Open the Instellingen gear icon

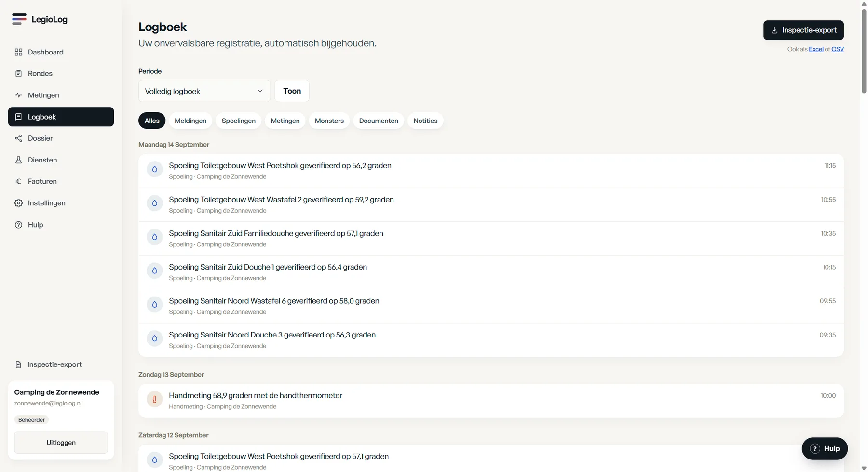18,203
